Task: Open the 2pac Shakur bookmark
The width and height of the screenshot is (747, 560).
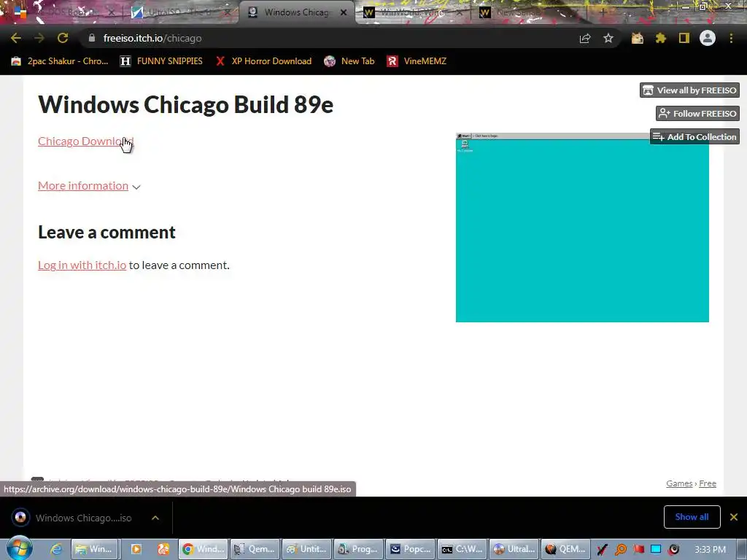Action: (x=60, y=61)
